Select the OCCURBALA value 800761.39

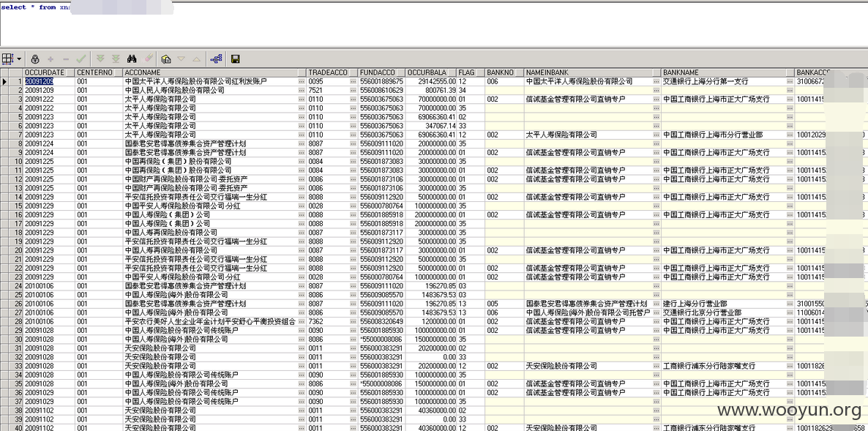pos(430,90)
